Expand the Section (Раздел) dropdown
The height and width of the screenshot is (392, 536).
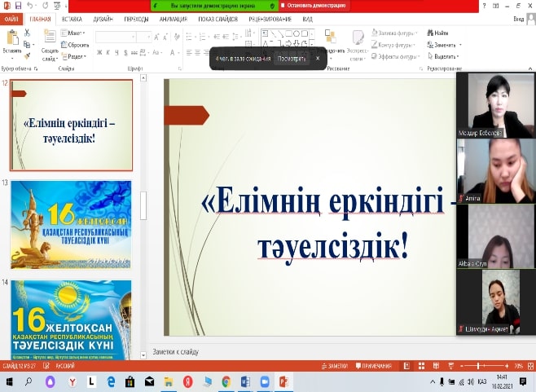[75, 56]
